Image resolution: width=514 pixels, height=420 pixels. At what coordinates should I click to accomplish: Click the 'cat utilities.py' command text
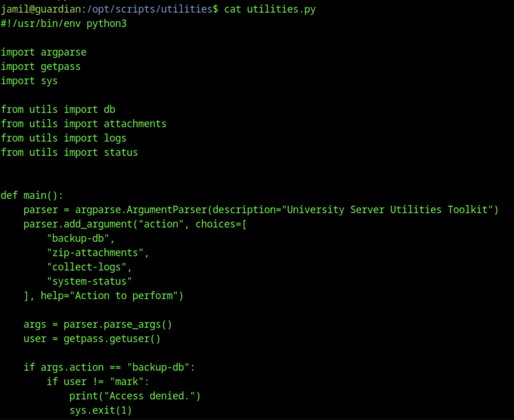pyautogui.click(x=270, y=9)
